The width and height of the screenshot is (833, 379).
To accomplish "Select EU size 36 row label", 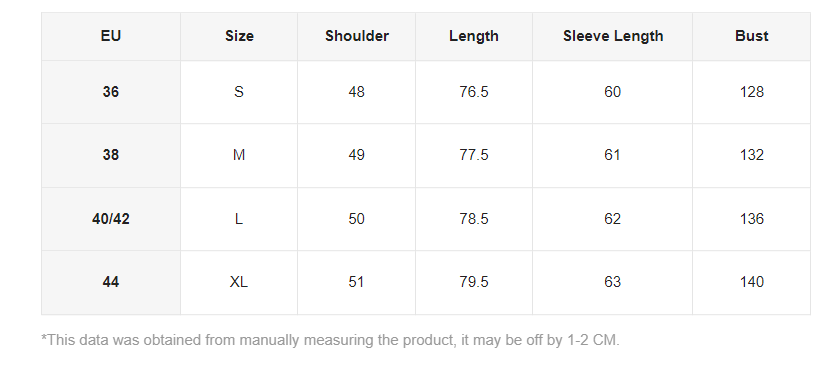I will point(110,92).
